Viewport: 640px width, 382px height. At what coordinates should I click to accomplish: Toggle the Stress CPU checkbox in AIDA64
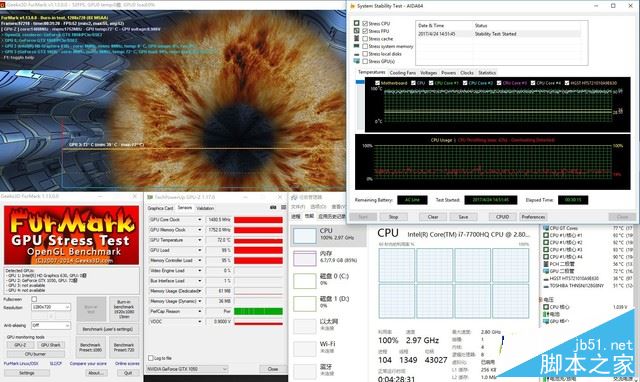(x=365, y=24)
